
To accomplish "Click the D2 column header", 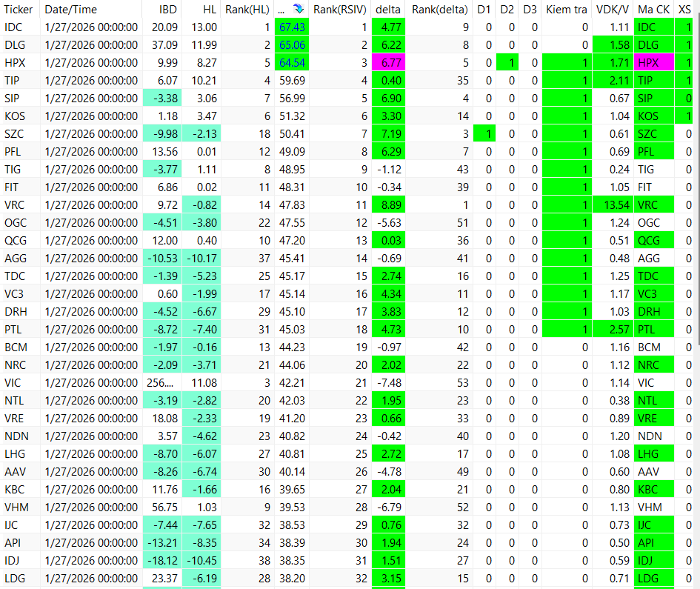I will pyautogui.click(x=507, y=10).
